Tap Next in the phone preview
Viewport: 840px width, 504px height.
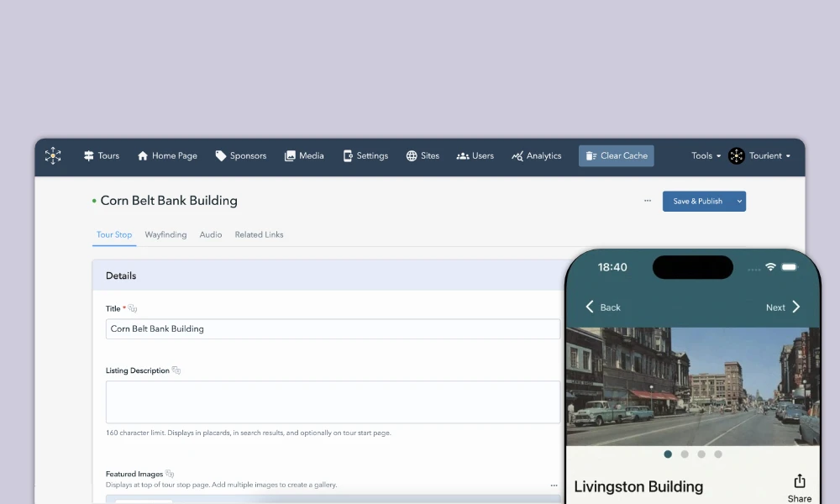(x=783, y=307)
